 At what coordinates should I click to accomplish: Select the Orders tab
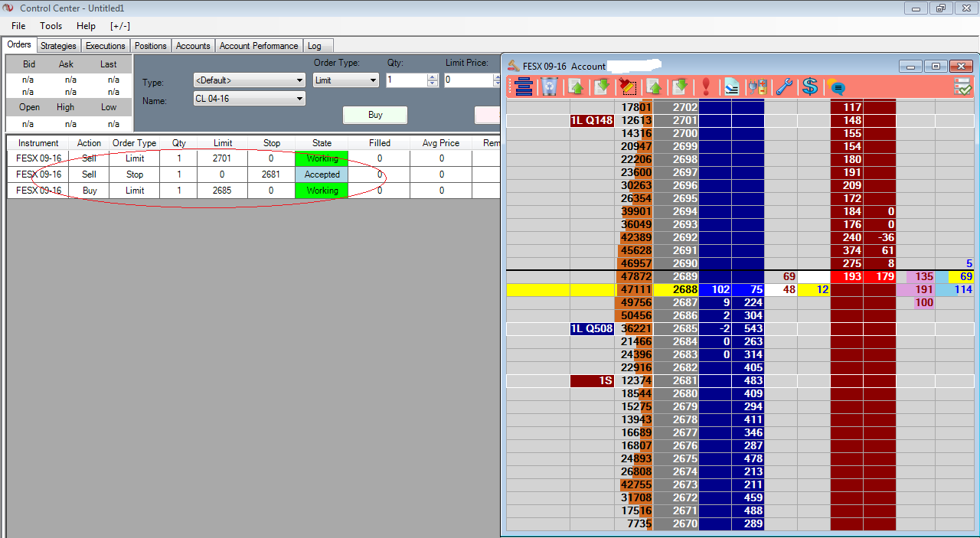tap(19, 45)
